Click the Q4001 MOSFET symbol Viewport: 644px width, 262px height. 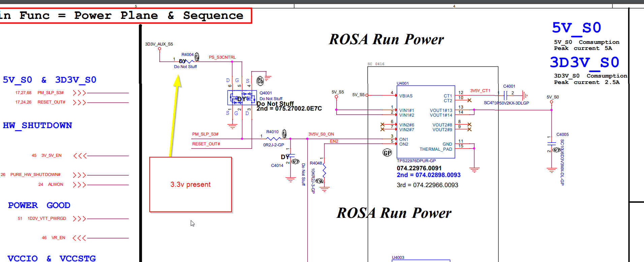point(242,98)
